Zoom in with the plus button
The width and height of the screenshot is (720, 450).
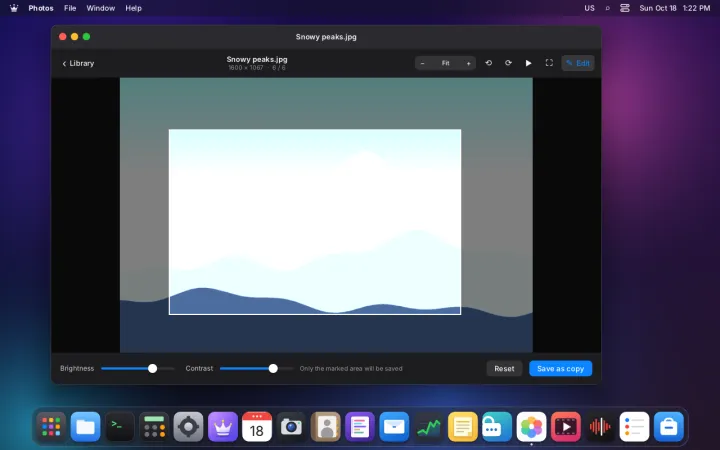[468, 63]
